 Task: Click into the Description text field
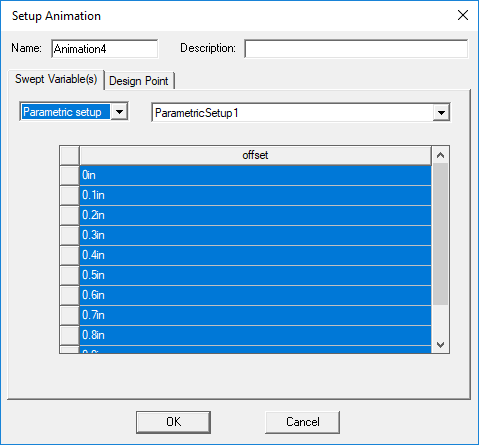pos(356,49)
